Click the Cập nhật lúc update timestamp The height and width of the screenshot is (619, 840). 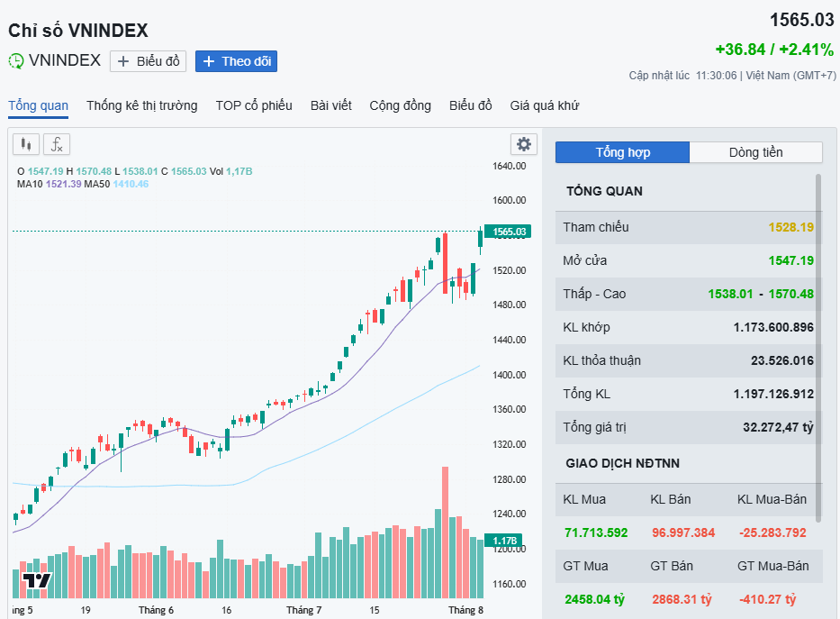click(x=732, y=76)
